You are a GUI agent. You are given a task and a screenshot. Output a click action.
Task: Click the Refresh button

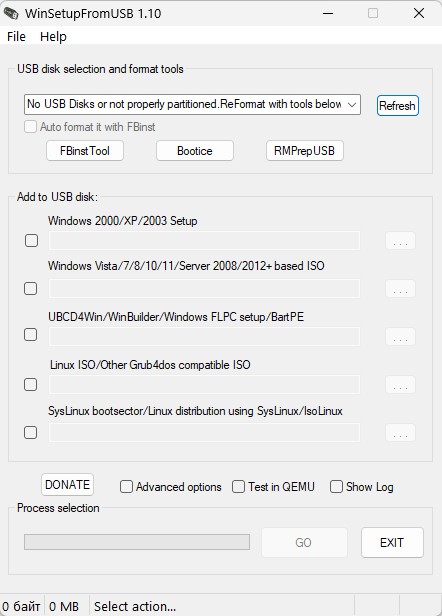click(398, 106)
